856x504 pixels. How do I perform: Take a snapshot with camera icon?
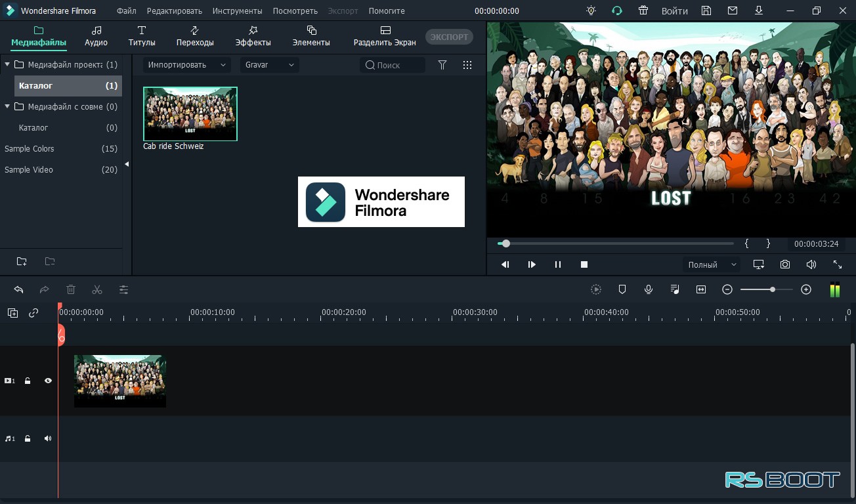pyautogui.click(x=785, y=264)
